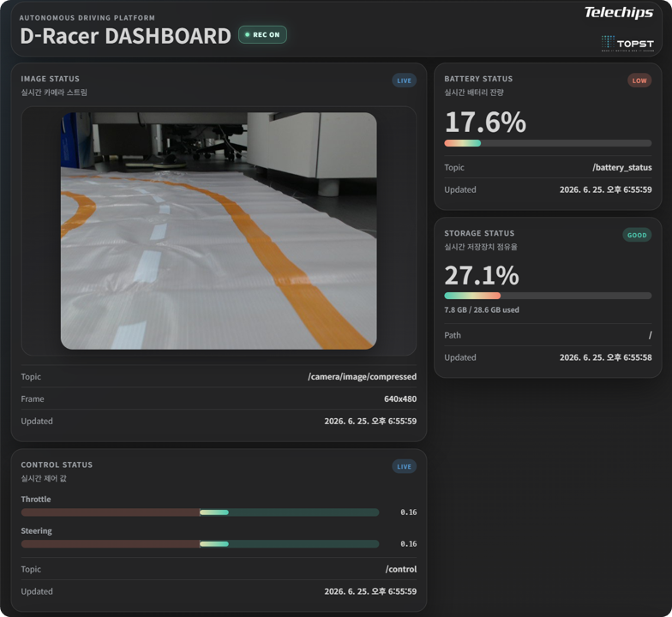Click the storage Path value slash

[x=650, y=335]
